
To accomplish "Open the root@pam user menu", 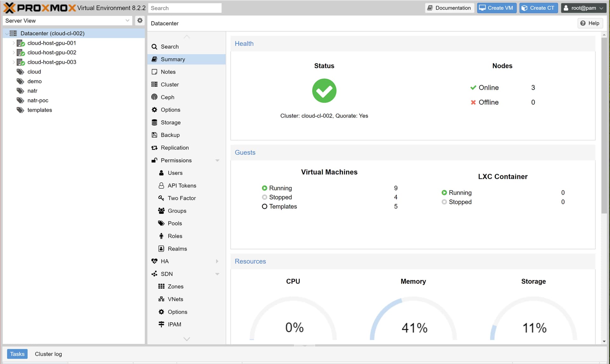I will (583, 8).
